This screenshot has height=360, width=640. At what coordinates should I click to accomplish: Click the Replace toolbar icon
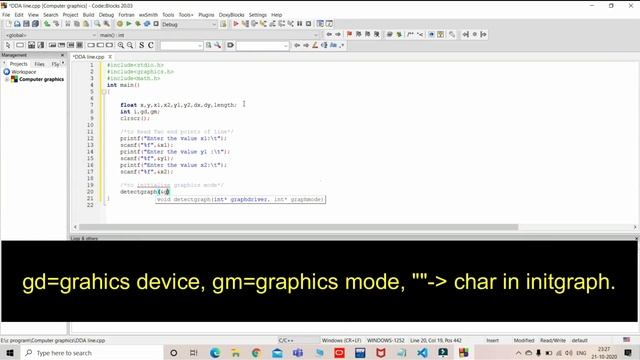(107, 24)
